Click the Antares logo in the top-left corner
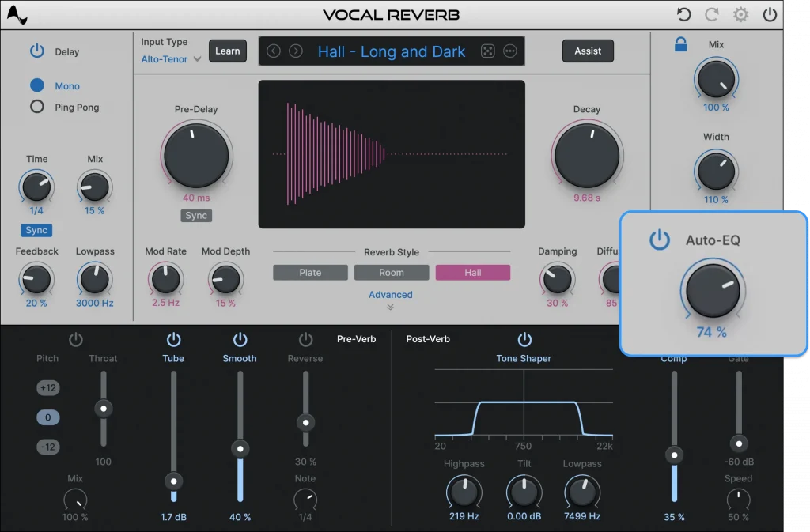Image resolution: width=810 pixels, height=532 pixels. coord(17,13)
